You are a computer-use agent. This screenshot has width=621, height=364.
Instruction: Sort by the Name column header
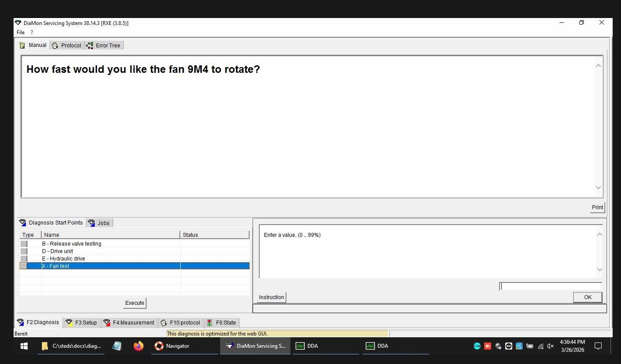click(x=111, y=235)
